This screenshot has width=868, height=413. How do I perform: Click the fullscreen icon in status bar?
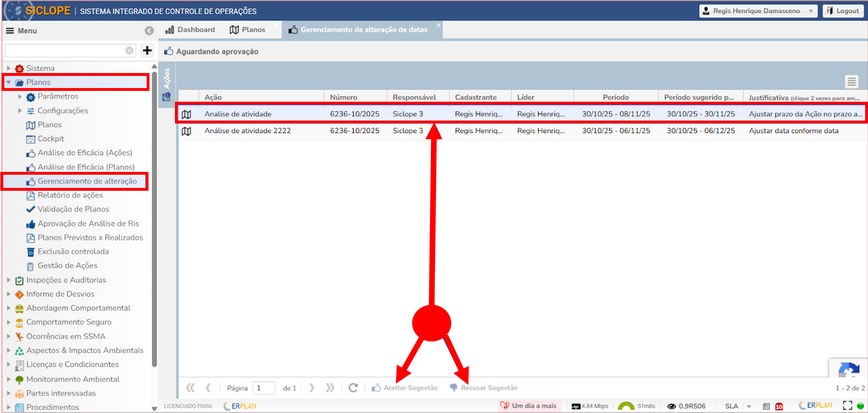coord(847,405)
